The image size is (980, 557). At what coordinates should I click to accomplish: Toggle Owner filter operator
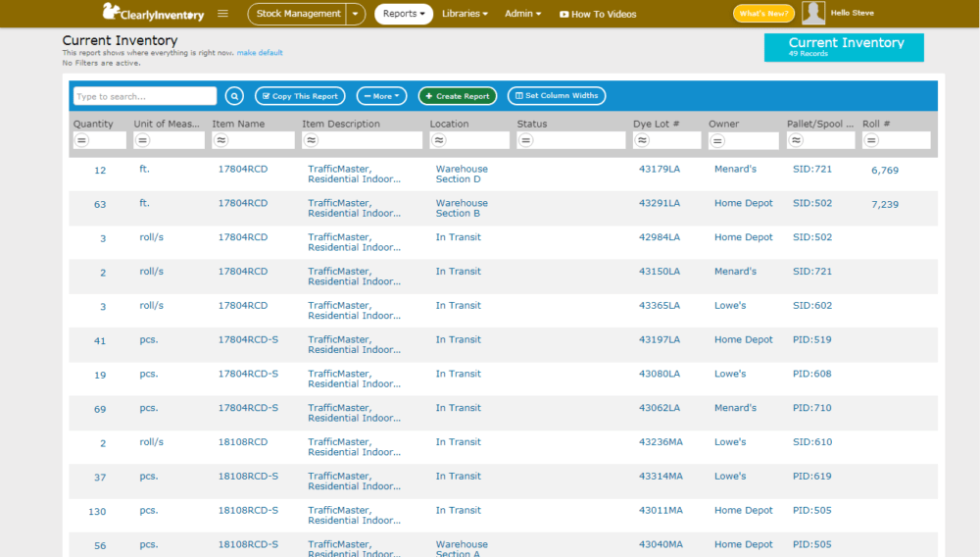[x=717, y=141]
